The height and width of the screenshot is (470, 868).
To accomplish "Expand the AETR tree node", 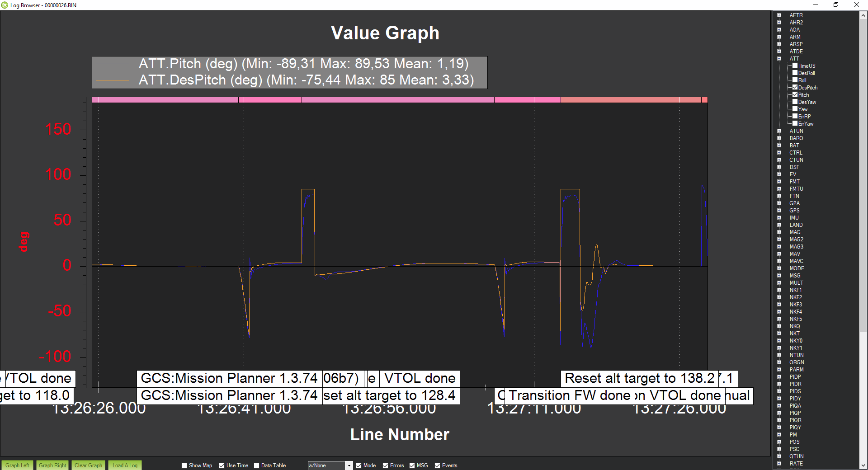I will tap(779, 15).
